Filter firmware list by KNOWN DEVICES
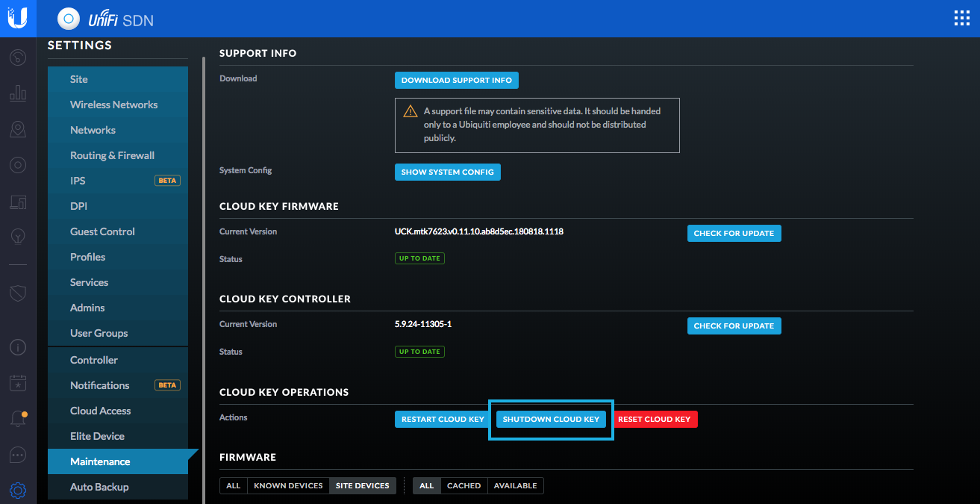 pos(288,485)
